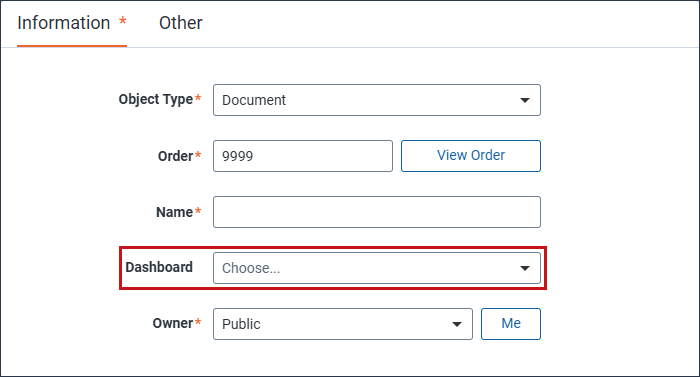This screenshot has height=377, width=700.
Task: Click the Object Type label text
Action: (156, 99)
